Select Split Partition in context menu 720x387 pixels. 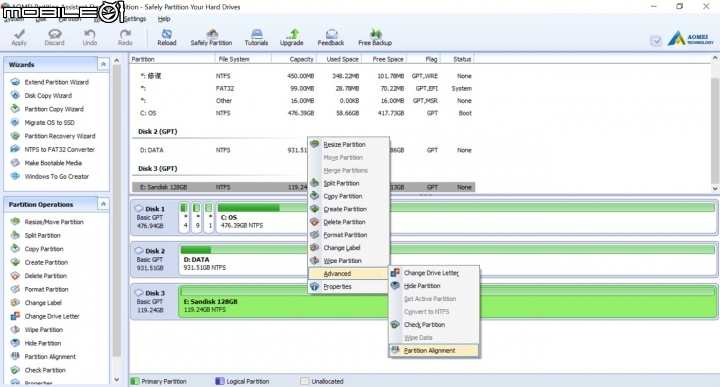click(x=349, y=183)
